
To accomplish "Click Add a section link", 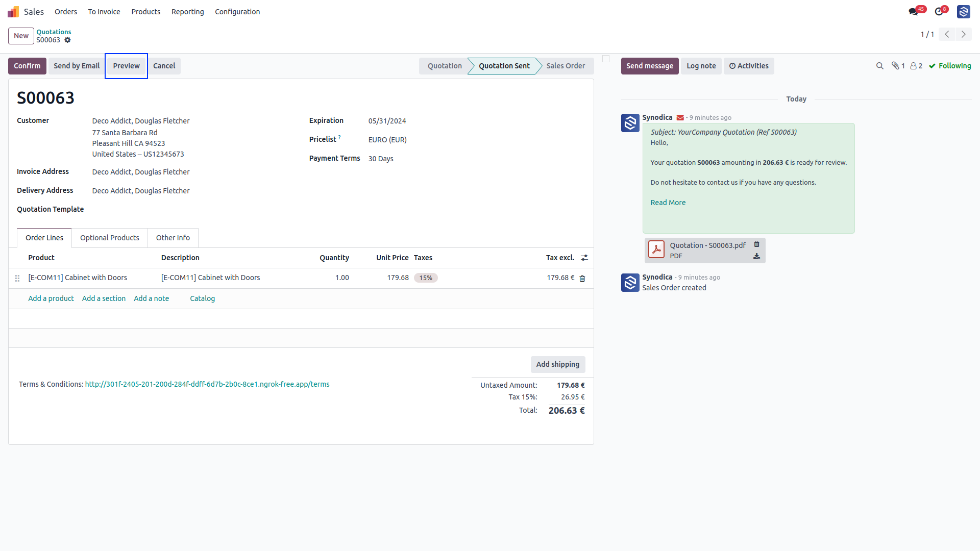I will point(104,298).
